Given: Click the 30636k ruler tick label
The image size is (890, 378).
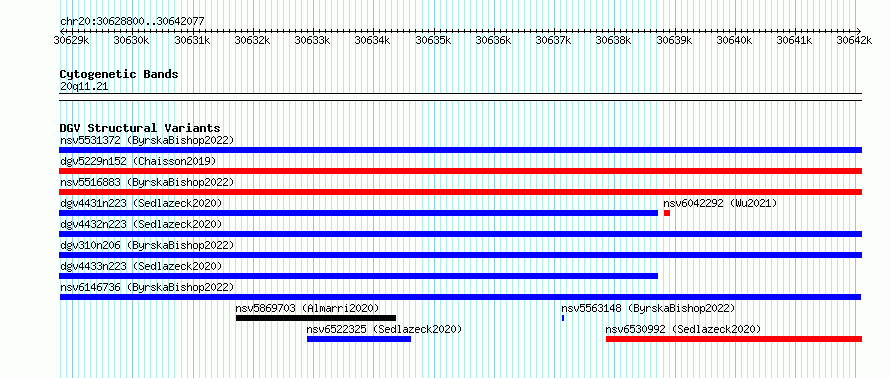Looking at the screenshot, I should (x=493, y=40).
